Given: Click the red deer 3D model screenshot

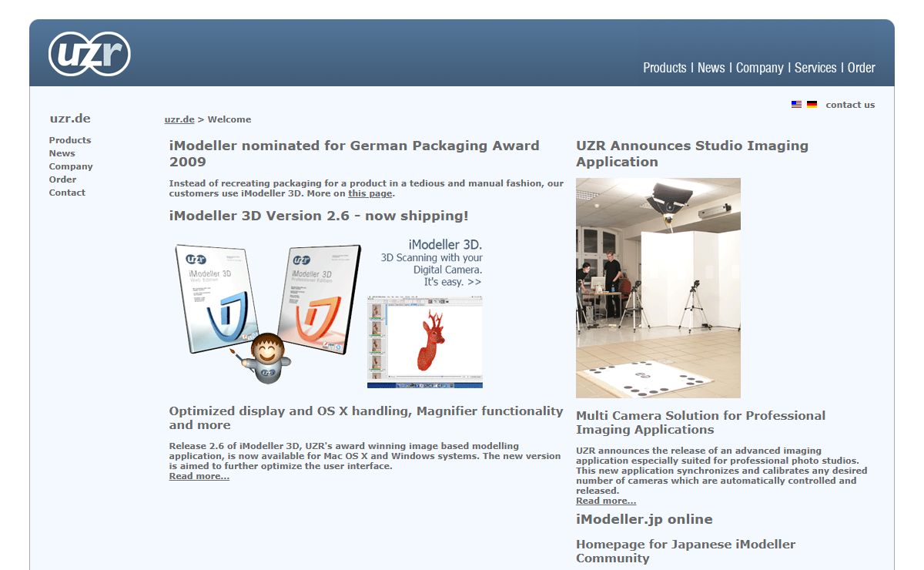Looking at the screenshot, I should (x=425, y=341).
